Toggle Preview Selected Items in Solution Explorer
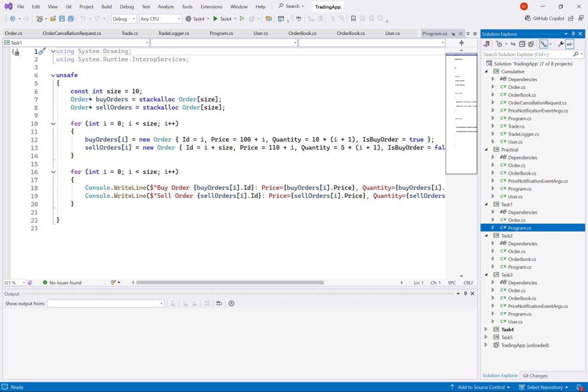Image resolution: width=588 pixels, height=392 pixels. pyautogui.click(x=570, y=44)
